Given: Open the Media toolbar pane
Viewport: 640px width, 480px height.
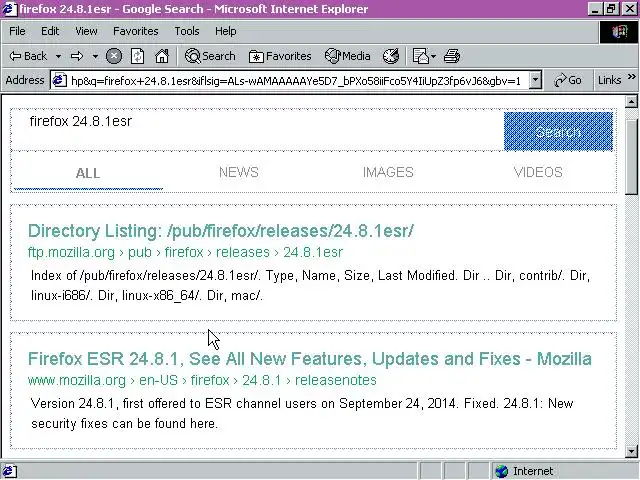Looking at the screenshot, I should pos(348,56).
